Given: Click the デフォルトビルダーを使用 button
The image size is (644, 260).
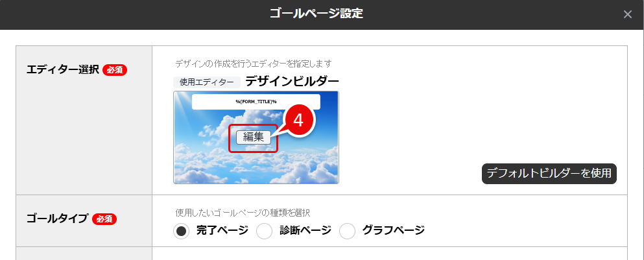Looking at the screenshot, I should (549, 173).
